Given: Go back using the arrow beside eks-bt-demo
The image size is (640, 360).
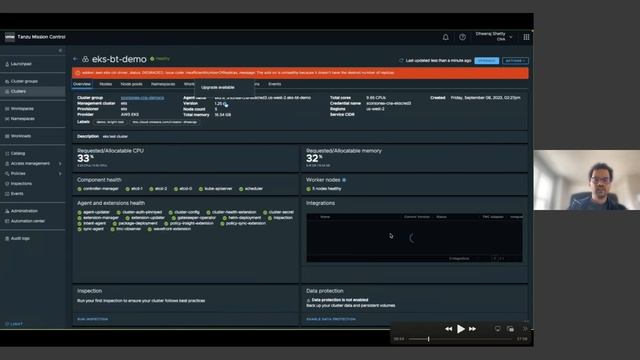Looking at the screenshot, I should coord(75,59).
